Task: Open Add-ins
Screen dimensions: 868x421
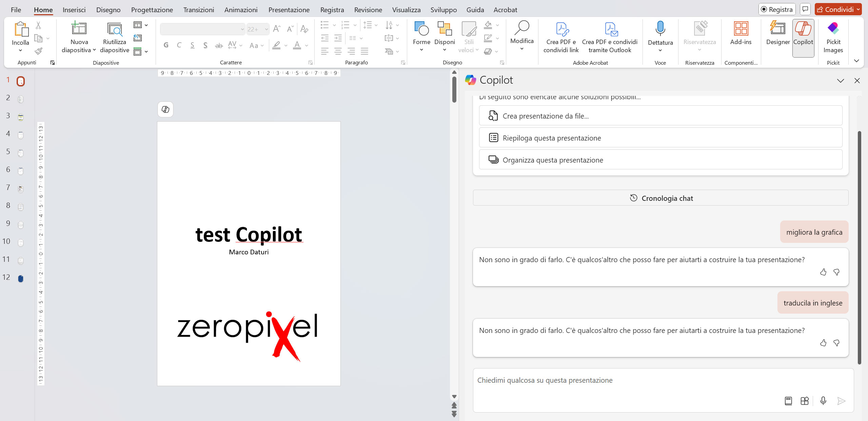Action: coord(741,33)
